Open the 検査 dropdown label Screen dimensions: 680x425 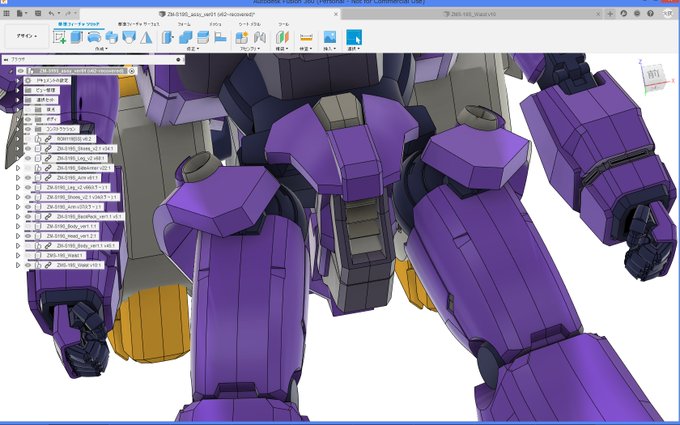click(x=306, y=49)
